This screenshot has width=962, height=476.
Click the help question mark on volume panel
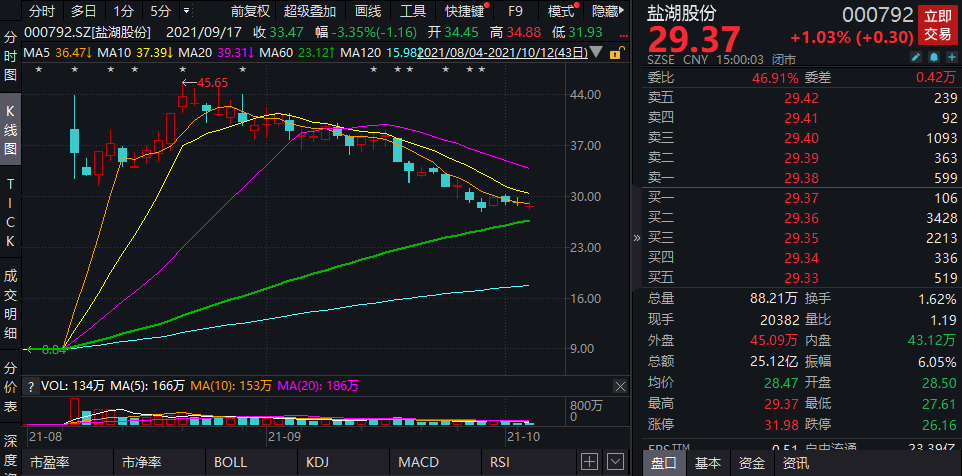[31, 385]
